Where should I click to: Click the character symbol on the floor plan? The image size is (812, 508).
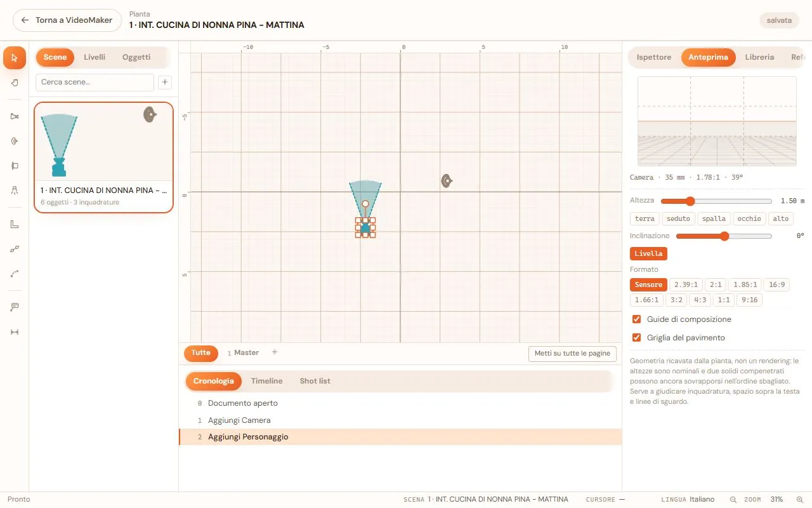click(447, 181)
